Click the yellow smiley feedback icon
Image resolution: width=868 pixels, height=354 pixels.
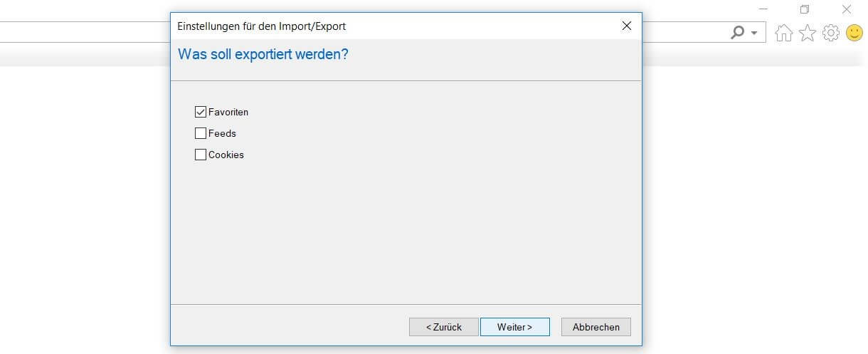click(x=854, y=33)
